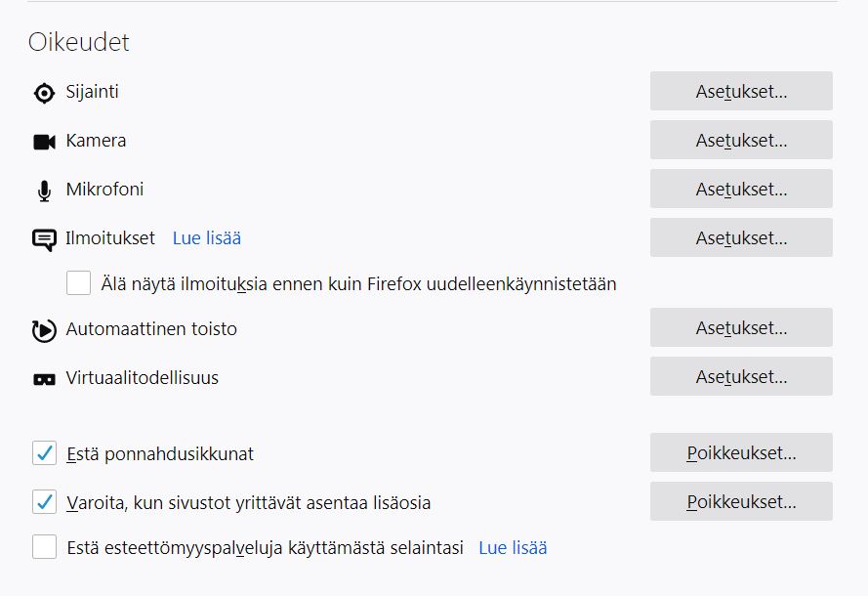This screenshot has height=596, width=868.
Task: Open Asetukset for Sijainti
Action: 741,91
